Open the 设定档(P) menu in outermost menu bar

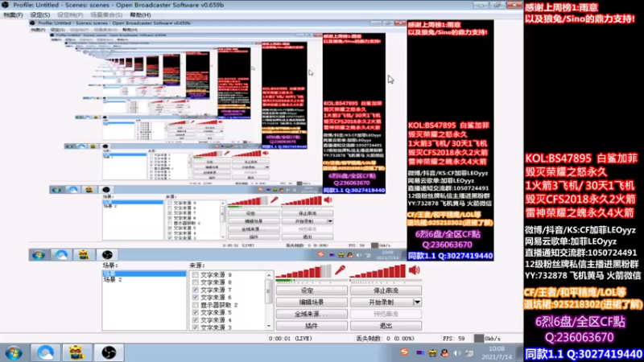click(70, 14)
